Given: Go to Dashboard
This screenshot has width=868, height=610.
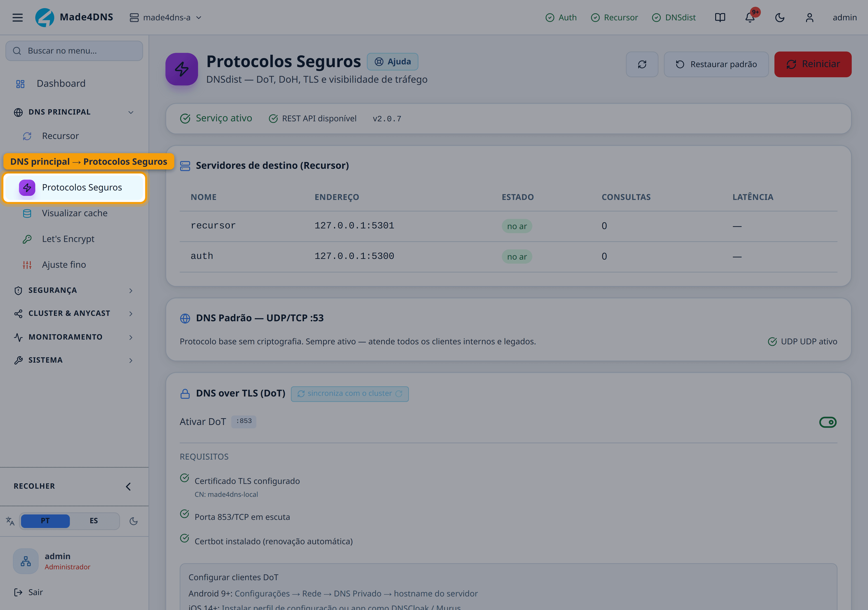Looking at the screenshot, I should coord(74,84).
